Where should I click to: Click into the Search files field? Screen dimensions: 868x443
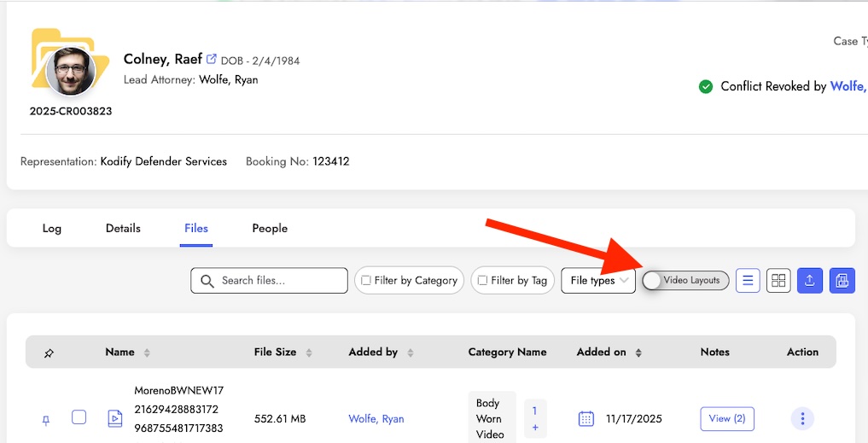269,281
